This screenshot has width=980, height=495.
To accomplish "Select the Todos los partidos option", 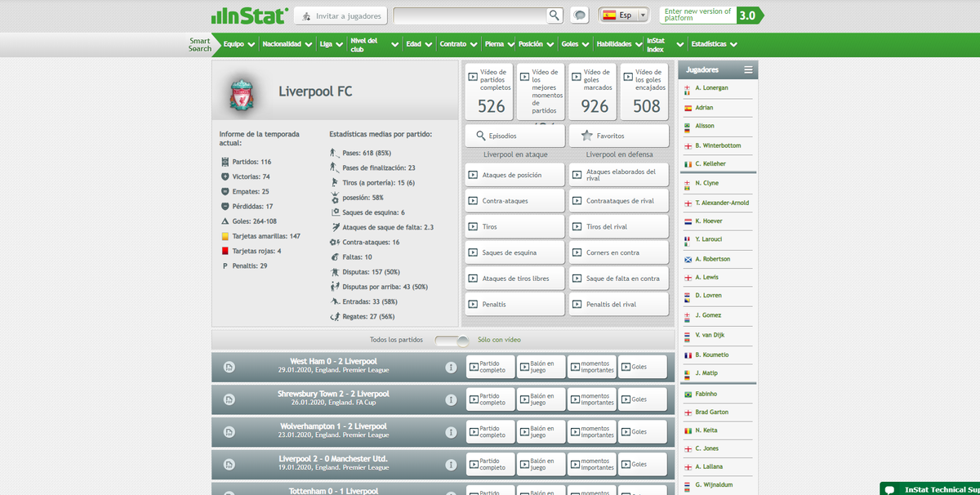I will (x=396, y=340).
